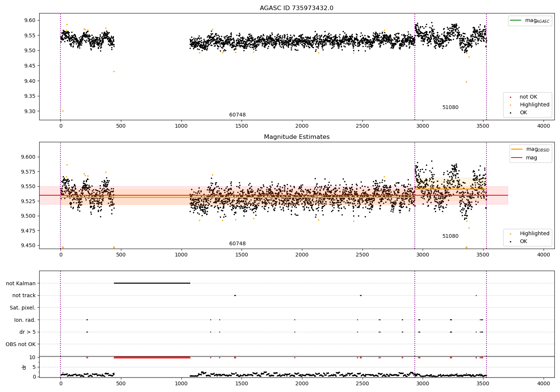Screen dimensions: 560x392
Task: Click the red 'mag' legend line in middle plot
Action: point(517,158)
